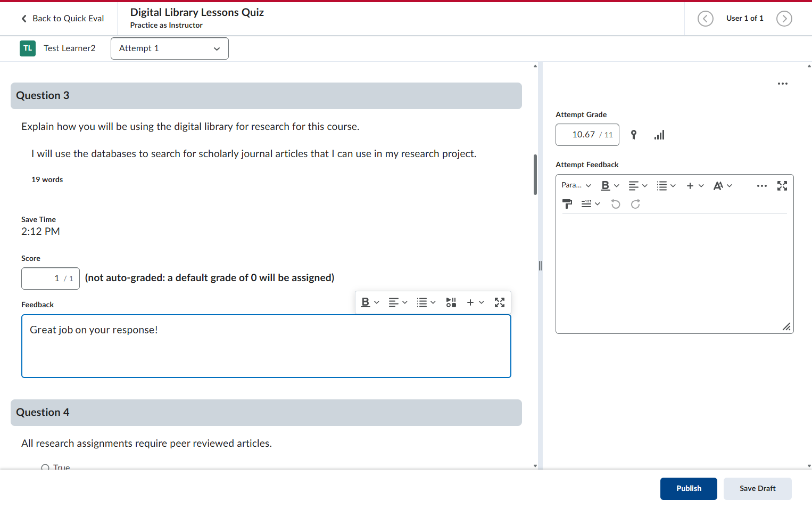Click into the Attempt Feedback text area
Screen dimensions: 812x508
pyautogui.click(x=674, y=273)
